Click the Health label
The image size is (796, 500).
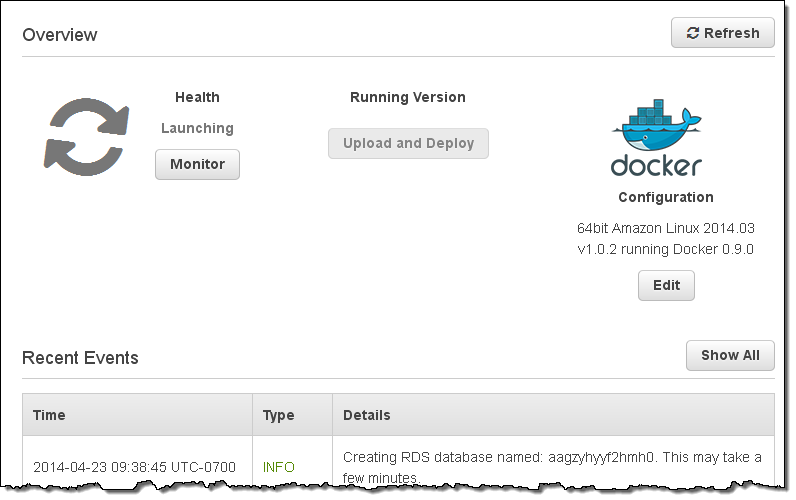197,97
